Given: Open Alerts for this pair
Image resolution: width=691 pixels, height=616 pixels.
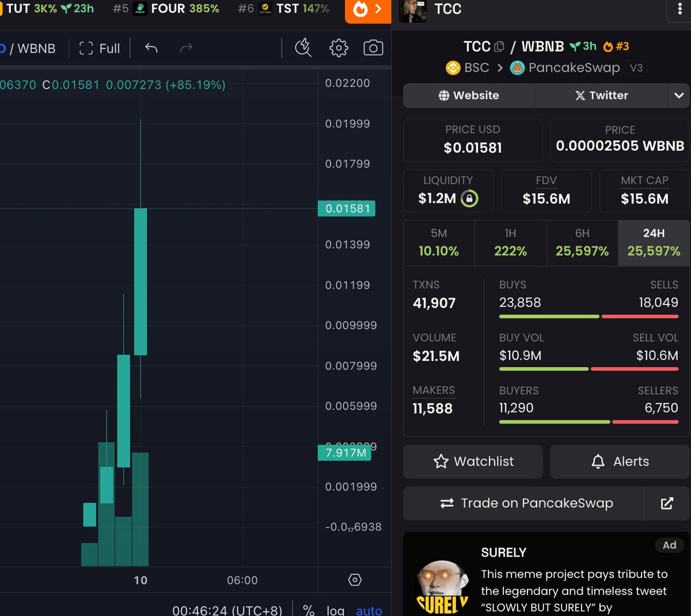Looking at the screenshot, I should click(620, 462).
